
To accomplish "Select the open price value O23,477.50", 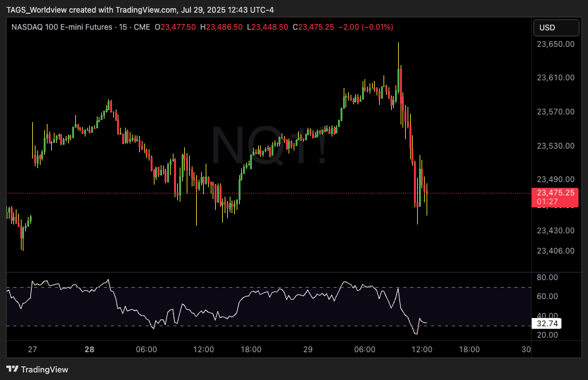I will [178, 27].
